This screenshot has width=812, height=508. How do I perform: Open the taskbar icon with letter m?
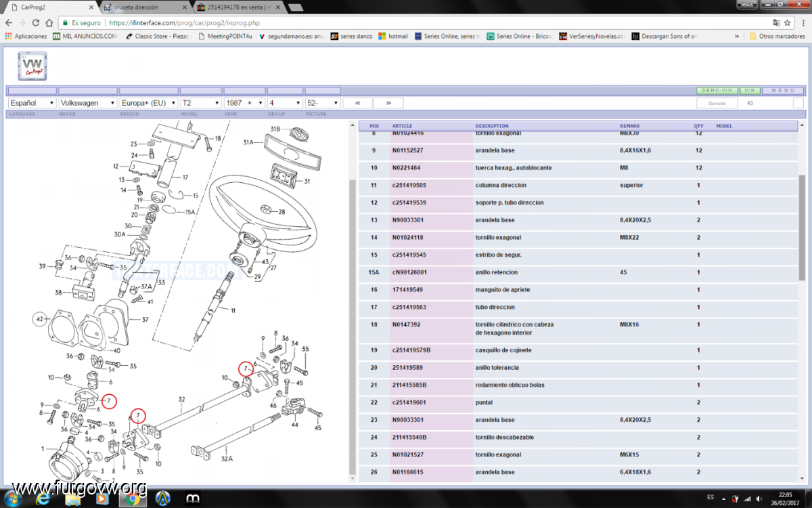click(193, 499)
